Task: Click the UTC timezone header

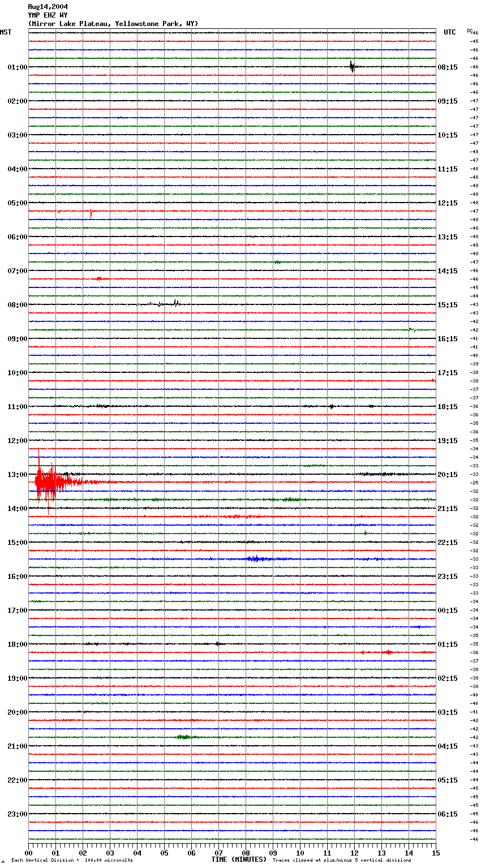Action: 450,32
